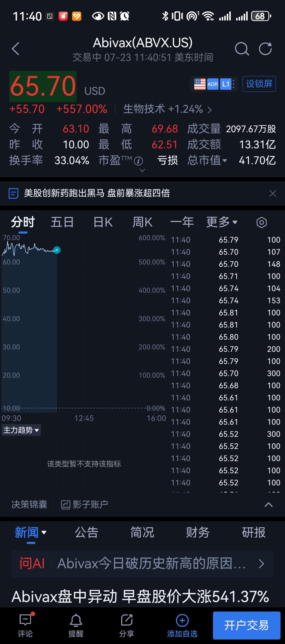The width and height of the screenshot is (285, 644).
Task: Open article Abivax盘中异动 早盘股价大涨541.37%
Action: [x=140, y=597]
